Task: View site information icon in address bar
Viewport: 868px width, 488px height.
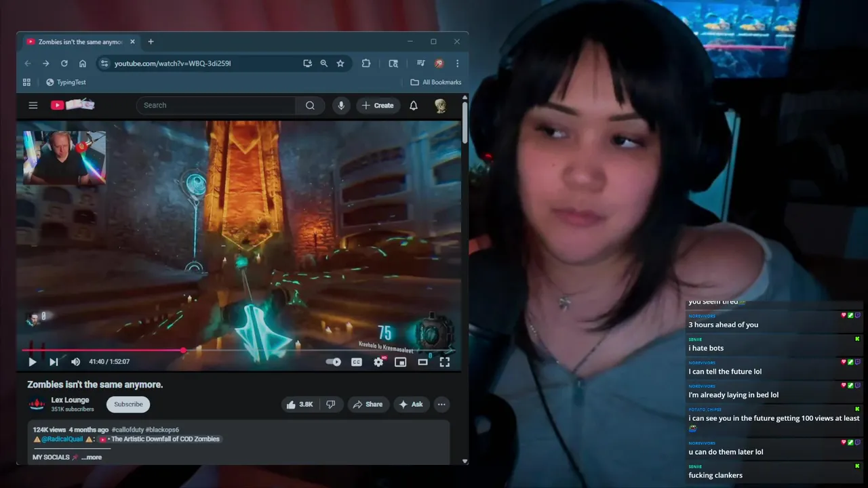Action: 104,63
